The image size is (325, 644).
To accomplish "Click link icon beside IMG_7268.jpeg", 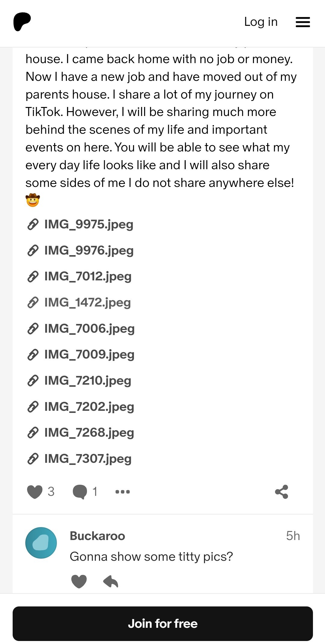I will (33, 433).
